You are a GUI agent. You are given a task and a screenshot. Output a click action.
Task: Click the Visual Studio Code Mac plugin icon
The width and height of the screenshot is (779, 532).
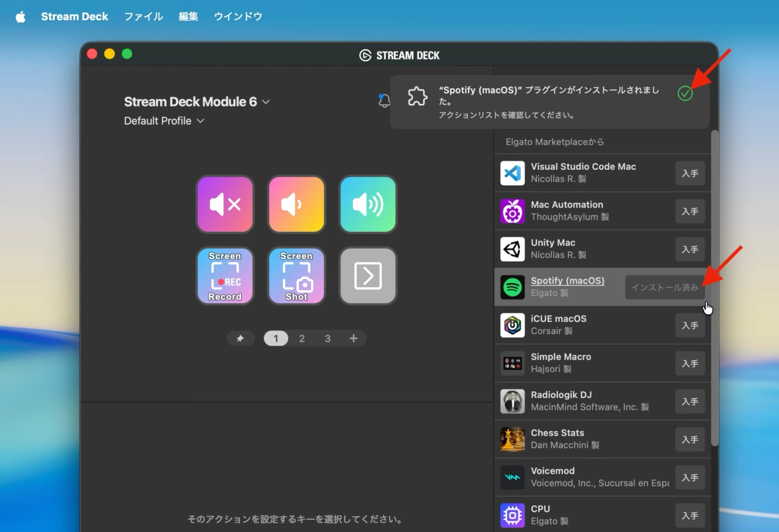pyautogui.click(x=512, y=173)
